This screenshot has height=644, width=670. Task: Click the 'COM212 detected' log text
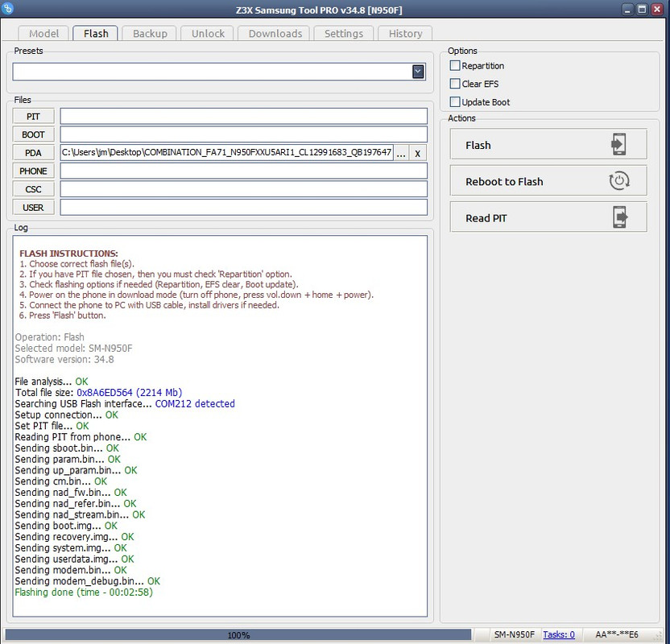pos(195,403)
